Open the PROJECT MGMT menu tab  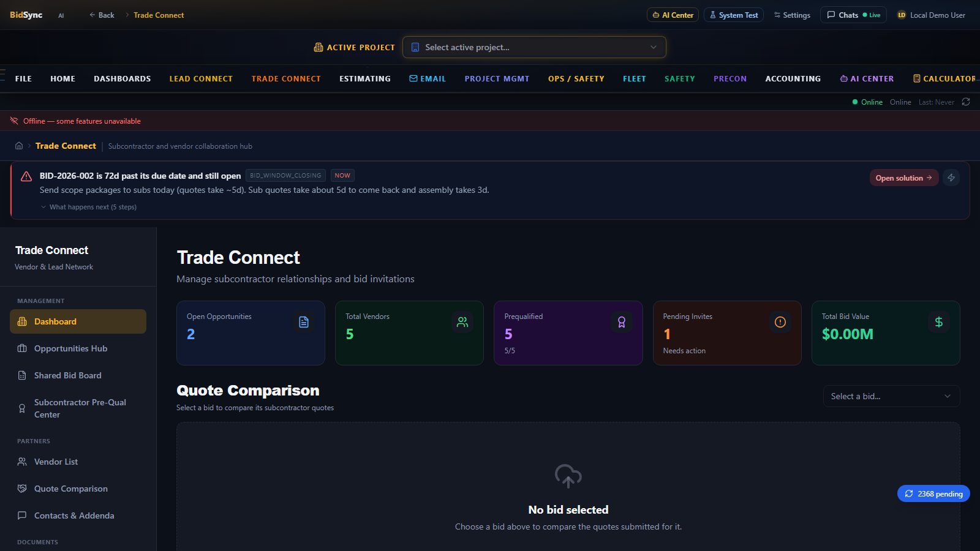pyautogui.click(x=497, y=79)
